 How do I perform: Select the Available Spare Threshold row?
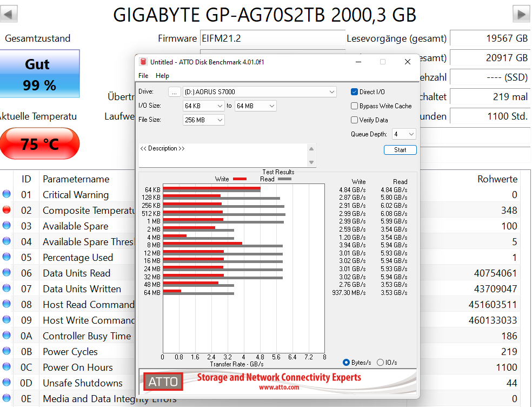coord(88,241)
